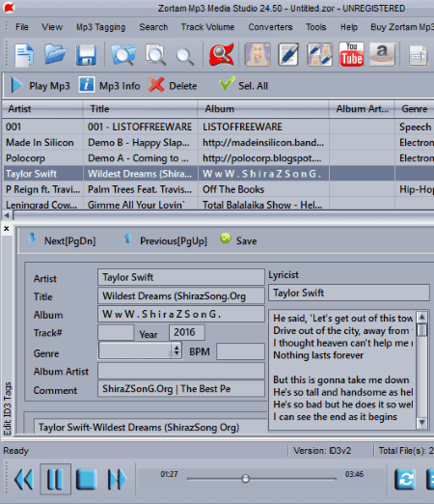The height and width of the screenshot is (504, 434).
Task: Click the lyrics text area
Action: pos(342,370)
